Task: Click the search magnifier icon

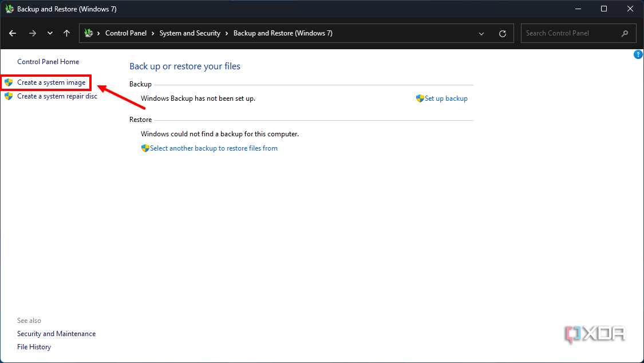Action: (x=625, y=33)
